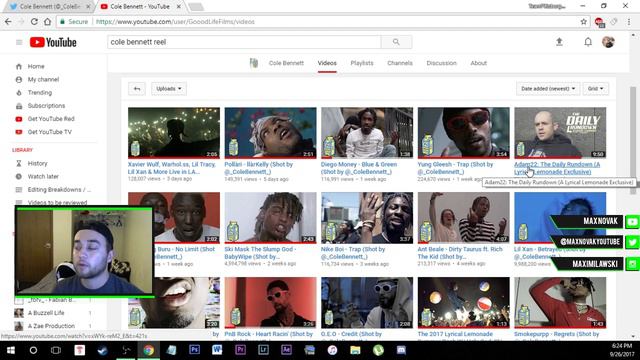Click the upload video arrow icon
The height and width of the screenshot is (360, 640).
559,42
